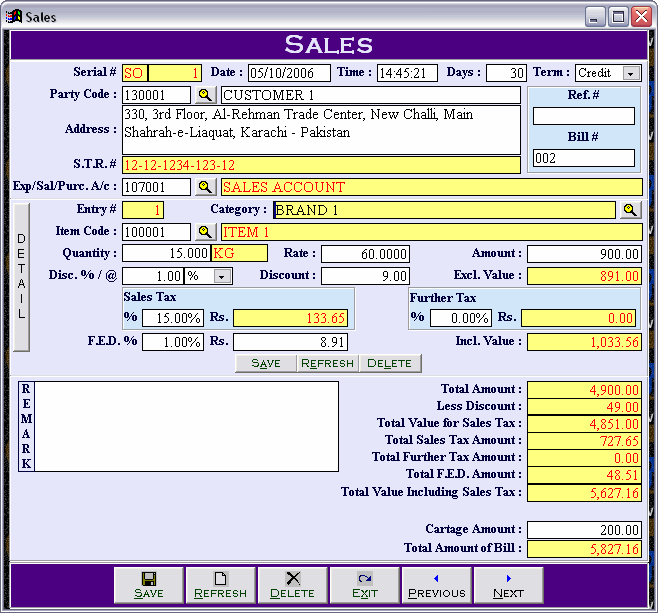
Task: Open the Item Code search icon
Action: [205, 232]
